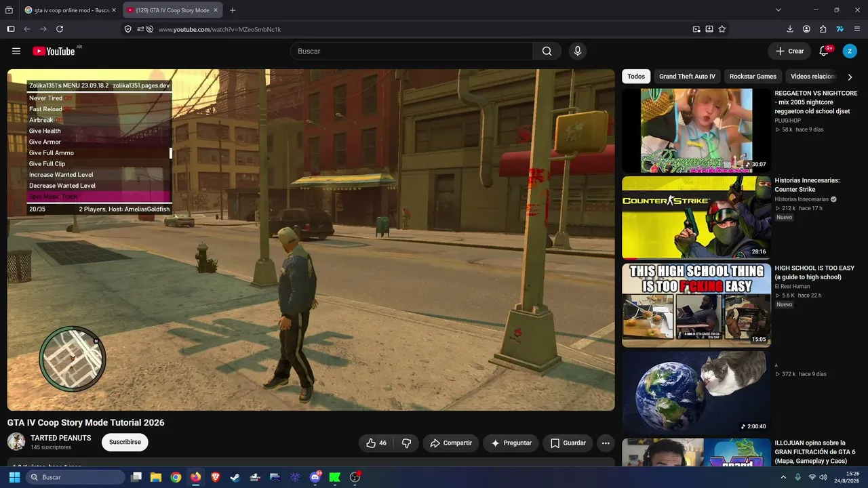Open the Windows Start menu
868x488 pixels.
coord(14,477)
